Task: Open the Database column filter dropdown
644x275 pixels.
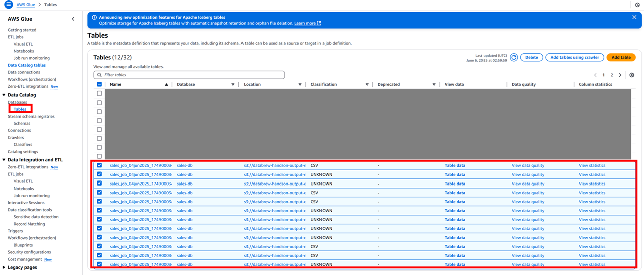Action: (x=233, y=85)
